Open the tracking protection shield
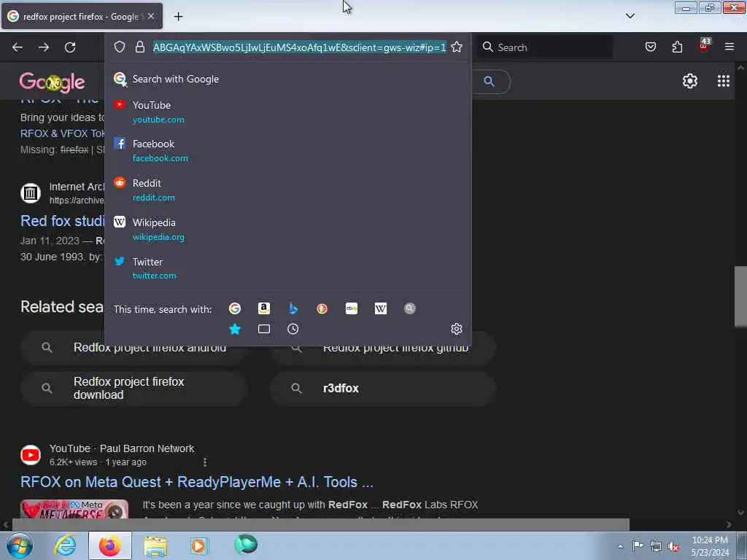 (120, 47)
